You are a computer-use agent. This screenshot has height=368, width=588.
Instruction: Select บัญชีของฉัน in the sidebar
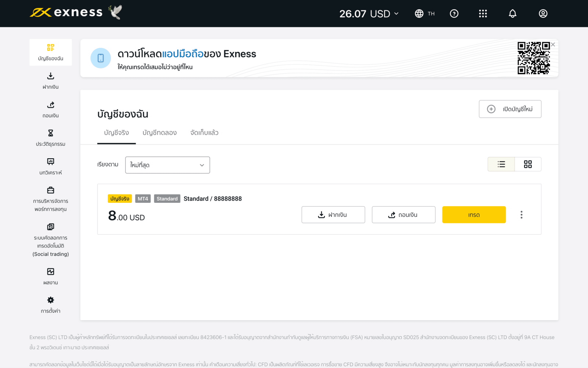tap(51, 52)
